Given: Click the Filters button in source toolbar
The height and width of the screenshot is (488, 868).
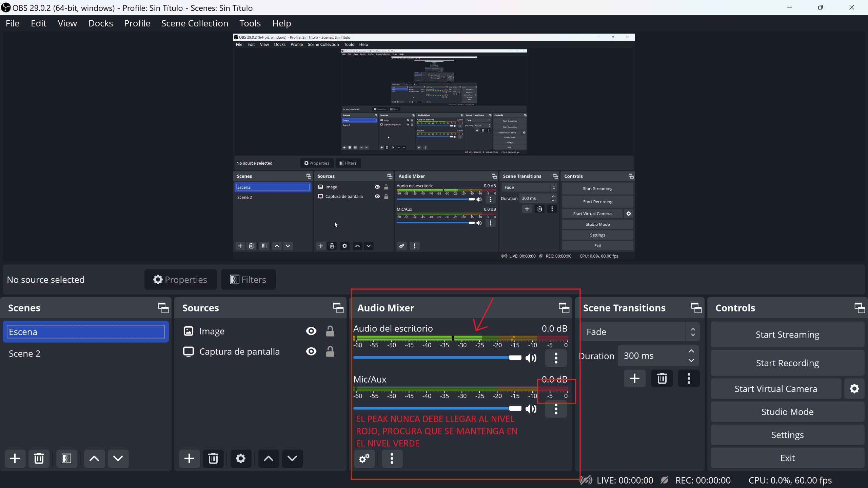Looking at the screenshot, I should (248, 280).
